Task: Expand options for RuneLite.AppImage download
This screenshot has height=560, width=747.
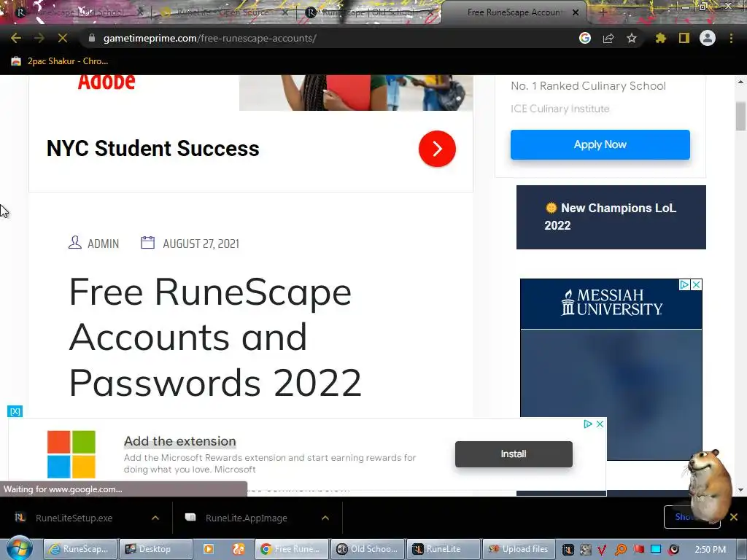Action: pyautogui.click(x=325, y=518)
